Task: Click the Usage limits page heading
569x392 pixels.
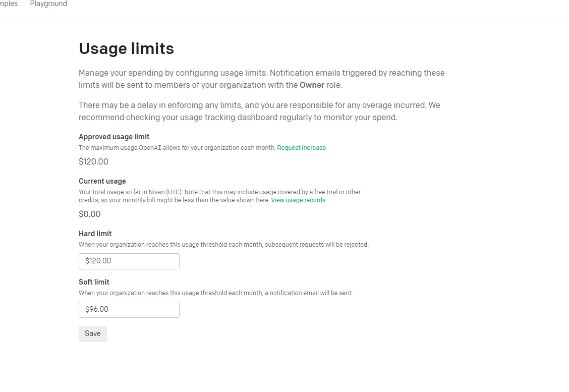Action: click(126, 48)
